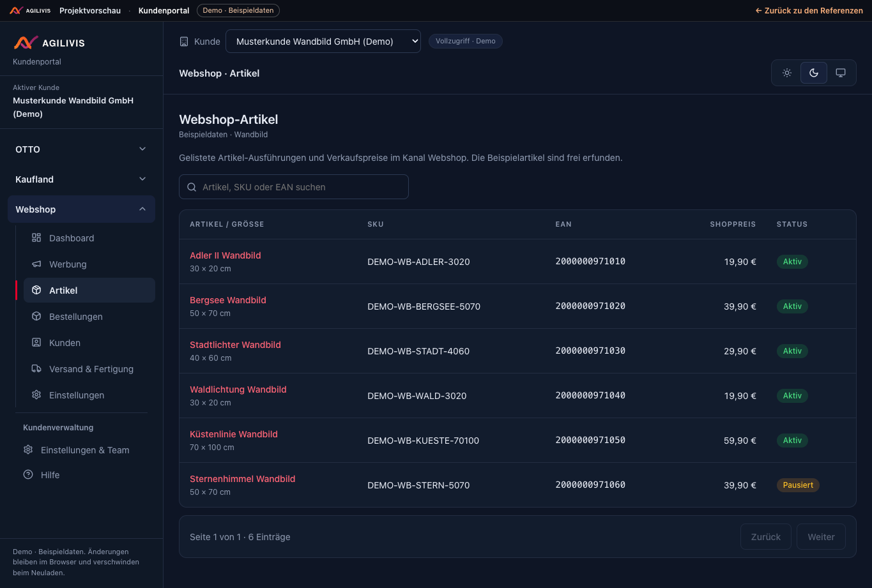Click the Einstellungen & Team gear icon
Screen dimensions: 872x588
click(x=28, y=449)
